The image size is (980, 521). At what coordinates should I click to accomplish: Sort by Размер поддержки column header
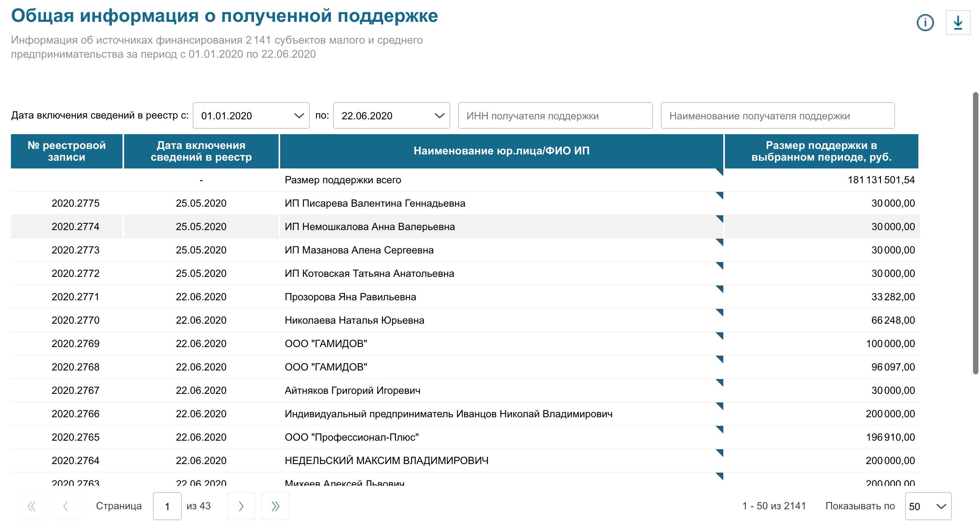tap(822, 151)
